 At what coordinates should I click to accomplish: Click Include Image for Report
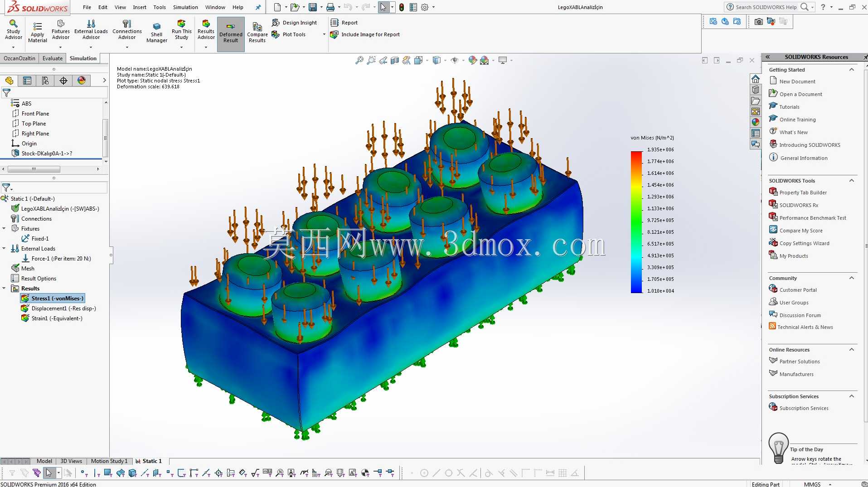pyautogui.click(x=365, y=34)
